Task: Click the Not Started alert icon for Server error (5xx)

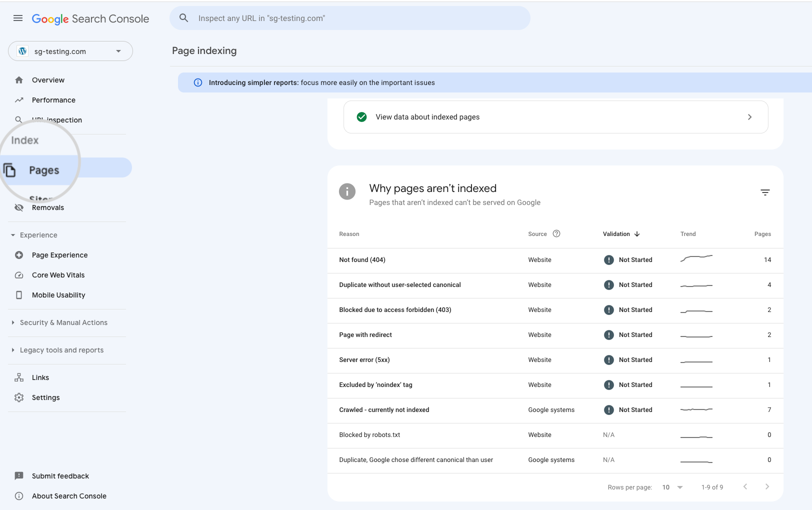Action: [x=608, y=360]
